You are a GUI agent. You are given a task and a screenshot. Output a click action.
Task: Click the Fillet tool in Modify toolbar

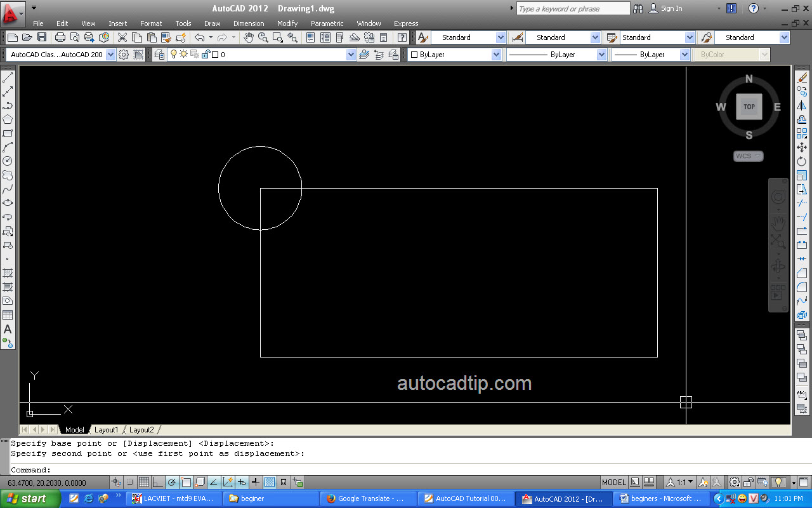click(x=802, y=287)
